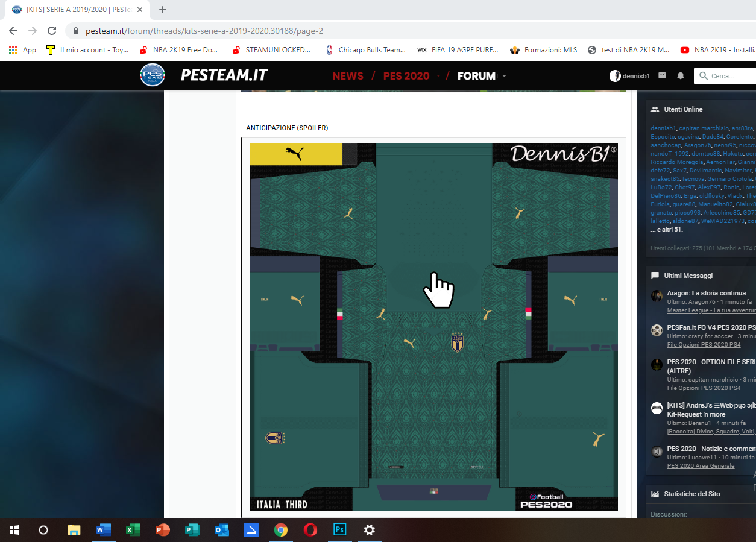Image resolution: width=756 pixels, height=542 pixels.
Task: Select the KITS SERIE A 2019/2020 tab
Action: pos(77,10)
